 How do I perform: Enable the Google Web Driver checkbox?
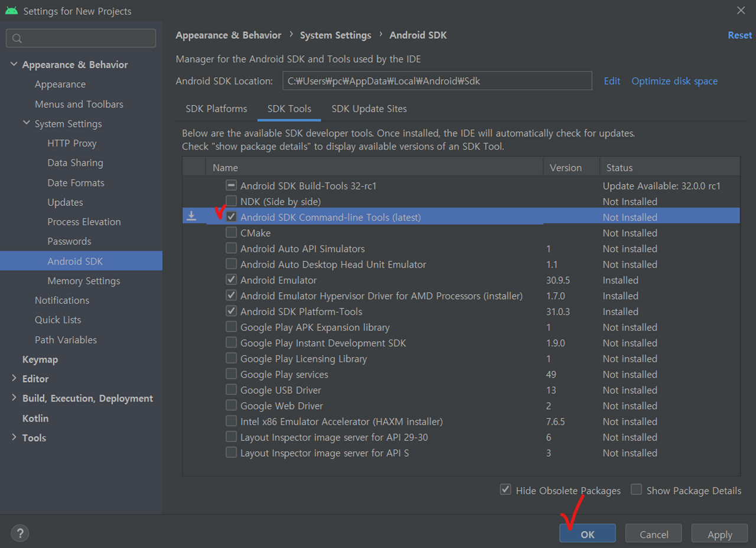click(232, 405)
